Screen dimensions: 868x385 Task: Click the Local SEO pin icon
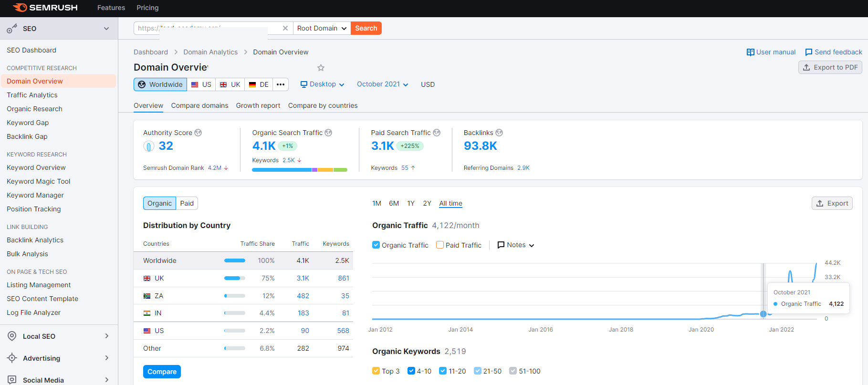(x=12, y=336)
